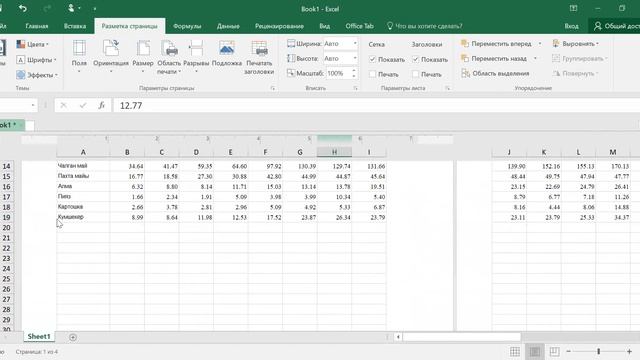Open Sheet Options dialog launcher
The width and height of the screenshot is (640, 360).
pos(448,88)
